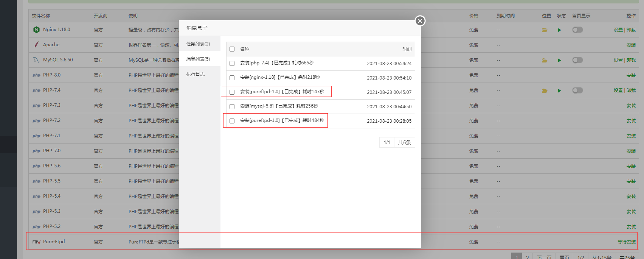Jump to the last page of software list
644x259 pixels.
(x=565, y=256)
